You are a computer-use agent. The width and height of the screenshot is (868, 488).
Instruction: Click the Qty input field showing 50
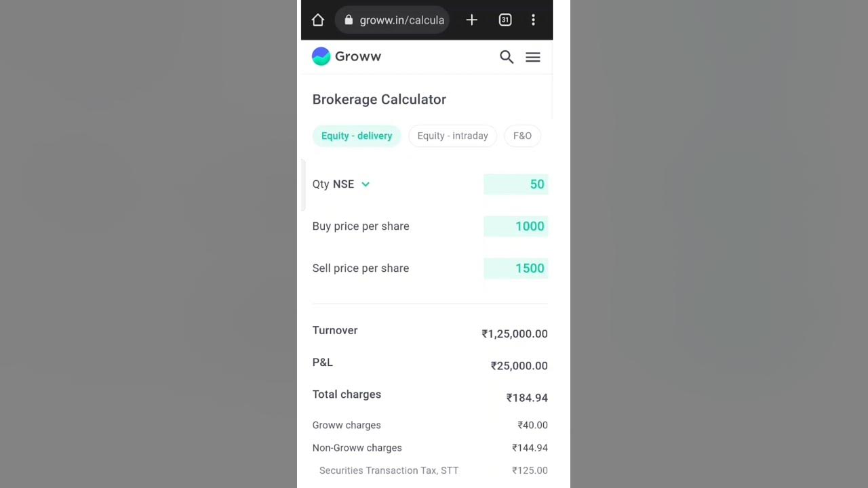click(x=516, y=184)
